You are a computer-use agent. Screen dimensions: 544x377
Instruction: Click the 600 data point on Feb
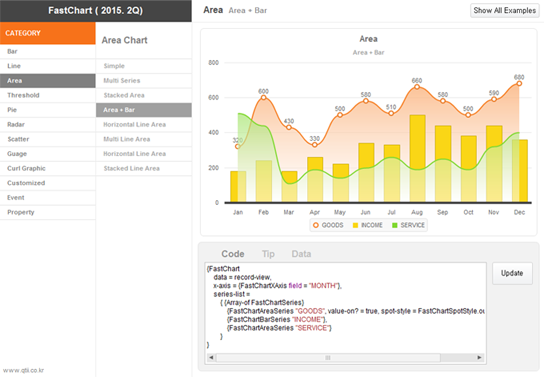point(263,97)
